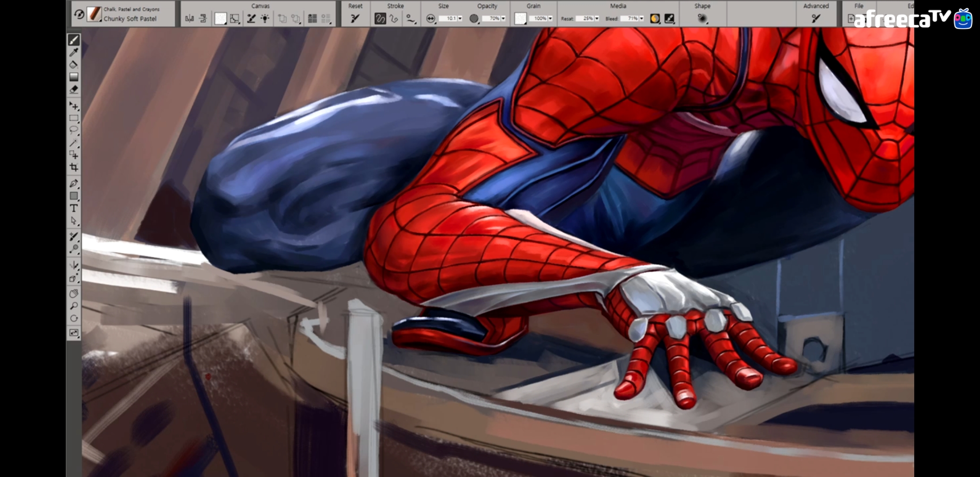This screenshot has height=477, width=980.
Task: Select the Mirror Painting tool
Action: click(x=74, y=265)
